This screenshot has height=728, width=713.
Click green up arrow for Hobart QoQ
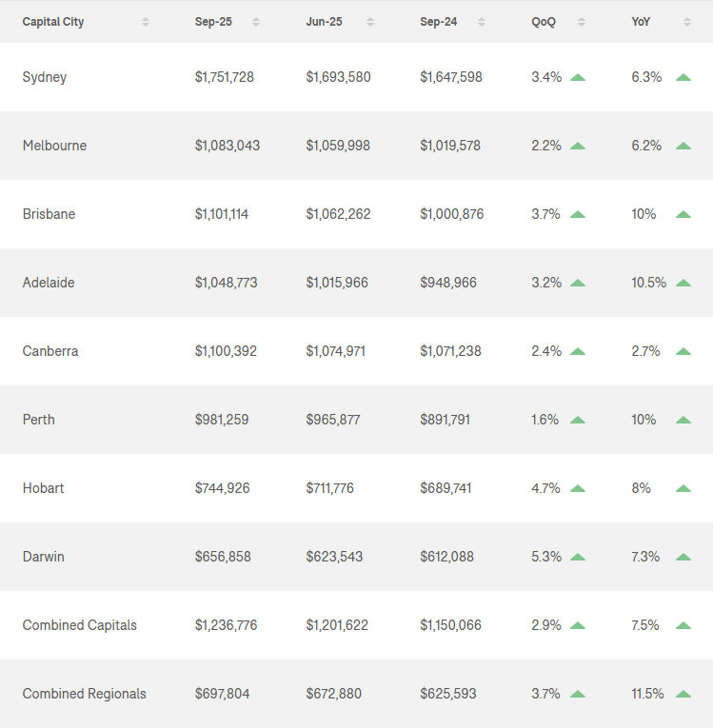tap(578, 488)
